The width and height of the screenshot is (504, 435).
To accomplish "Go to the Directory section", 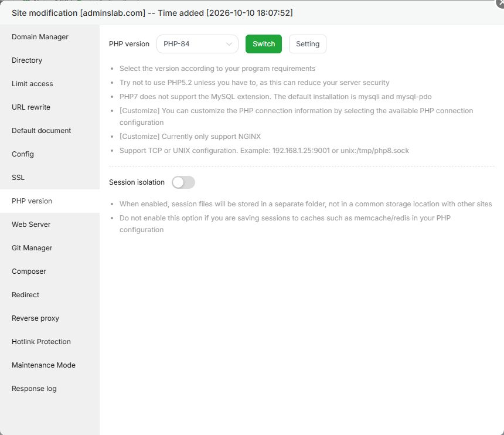I will (50, 60).
